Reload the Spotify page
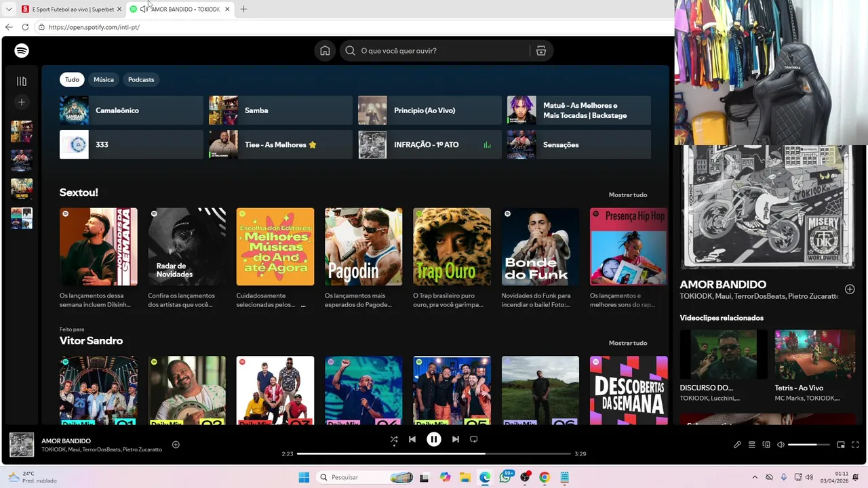 tap(25, 27)
